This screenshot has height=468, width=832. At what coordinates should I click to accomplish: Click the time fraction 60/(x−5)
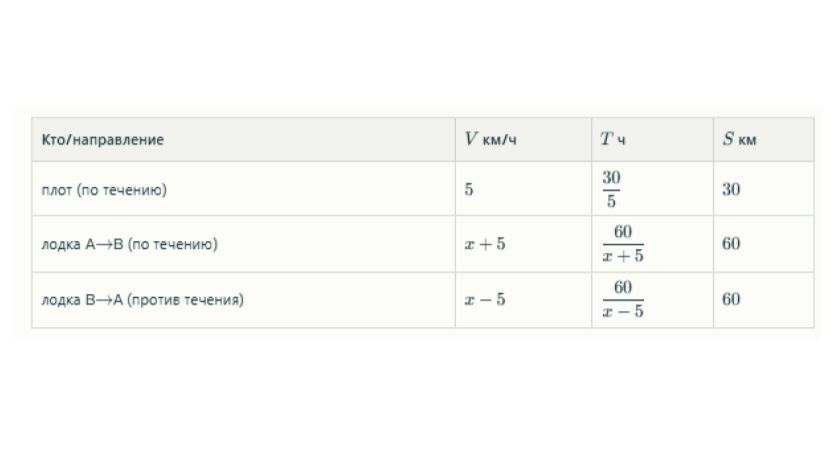click(x=623, y=300)
